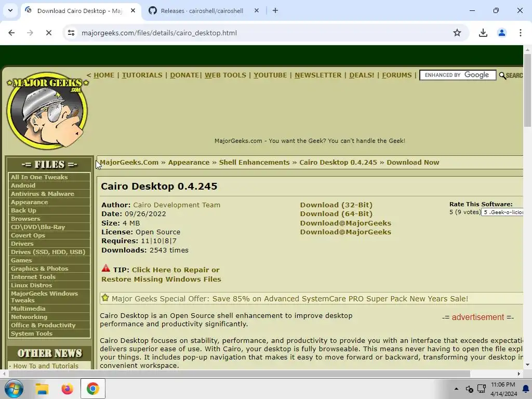Click the Download Now breadcrumb link
Image resolution: width=532 pixels, height=399 pixels.
(413, 162)
